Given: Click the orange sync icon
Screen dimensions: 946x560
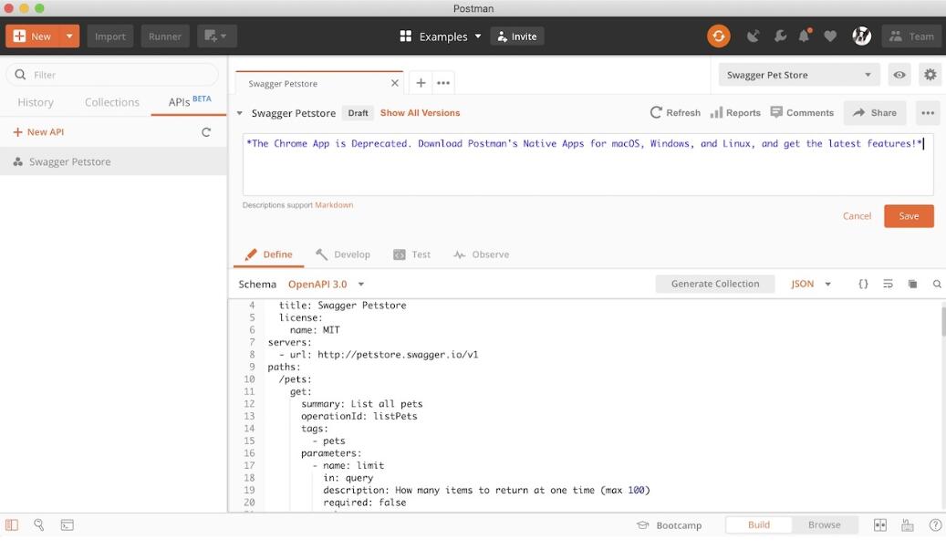Looking at the screenshot, I should [x=719, y=36].
